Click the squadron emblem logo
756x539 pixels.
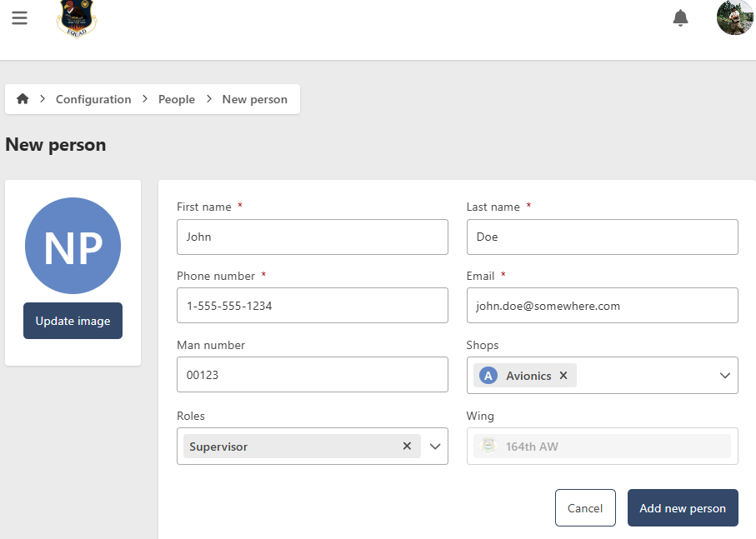(76, 17)
